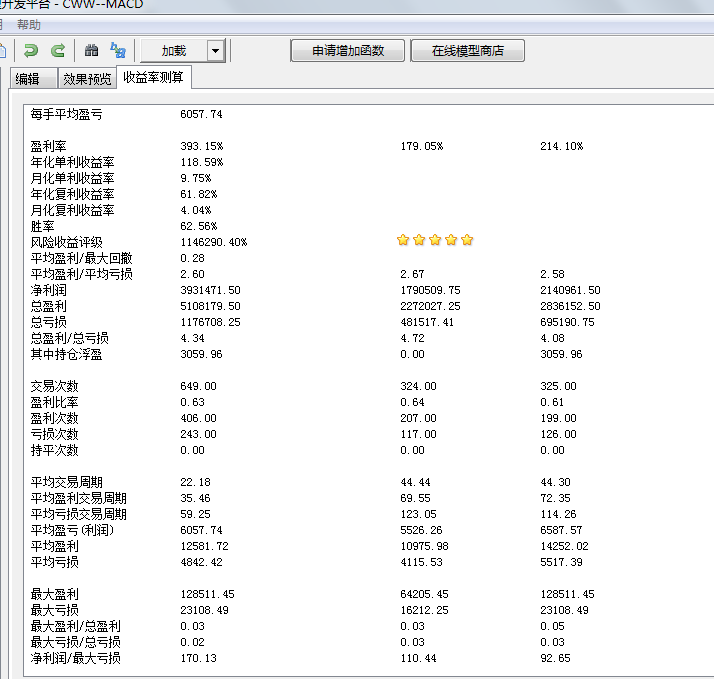Expand the dropdown arrow beside 加载
The width and height of the screenshot is (714, 679).
point(215,51)
